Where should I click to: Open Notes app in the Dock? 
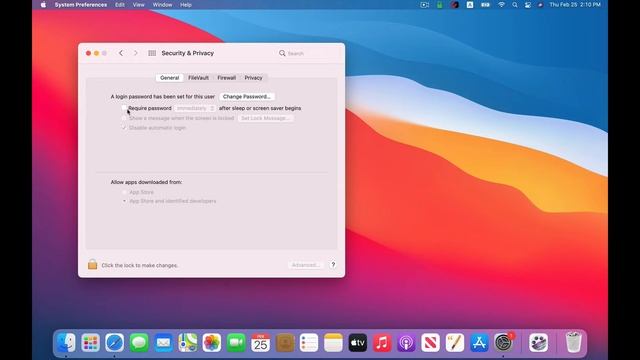[333, 342]
